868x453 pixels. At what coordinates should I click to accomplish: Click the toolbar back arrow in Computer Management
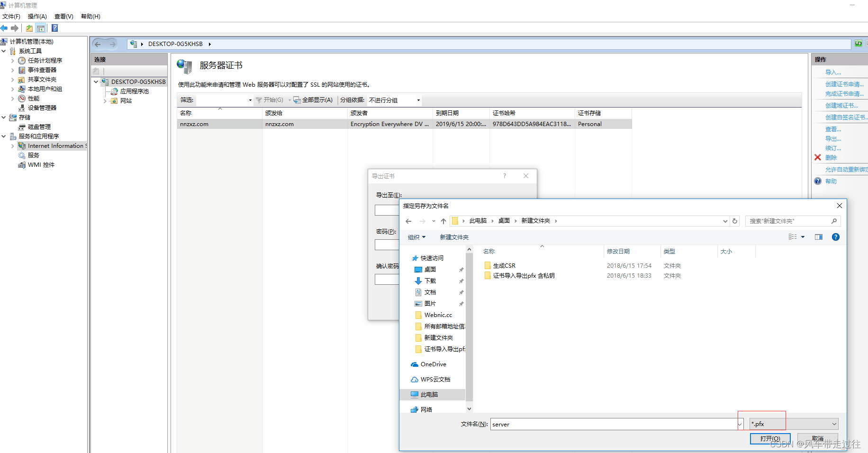click(x=4, y=28)
